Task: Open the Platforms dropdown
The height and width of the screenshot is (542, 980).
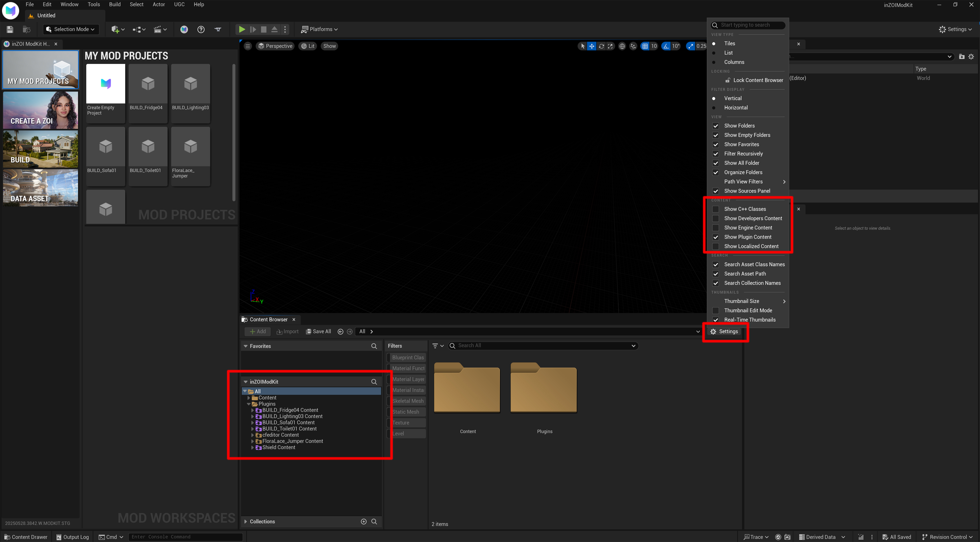Action: 320,29
